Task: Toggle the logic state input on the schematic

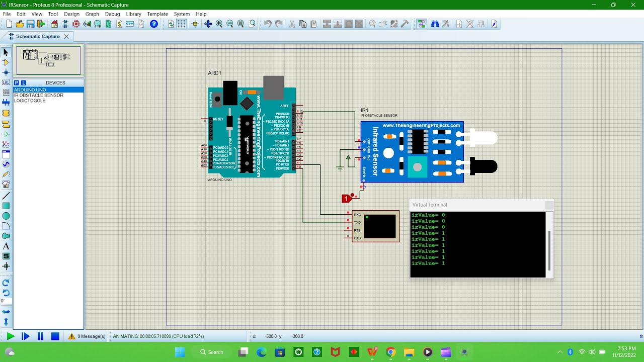Action: point(346,199)
